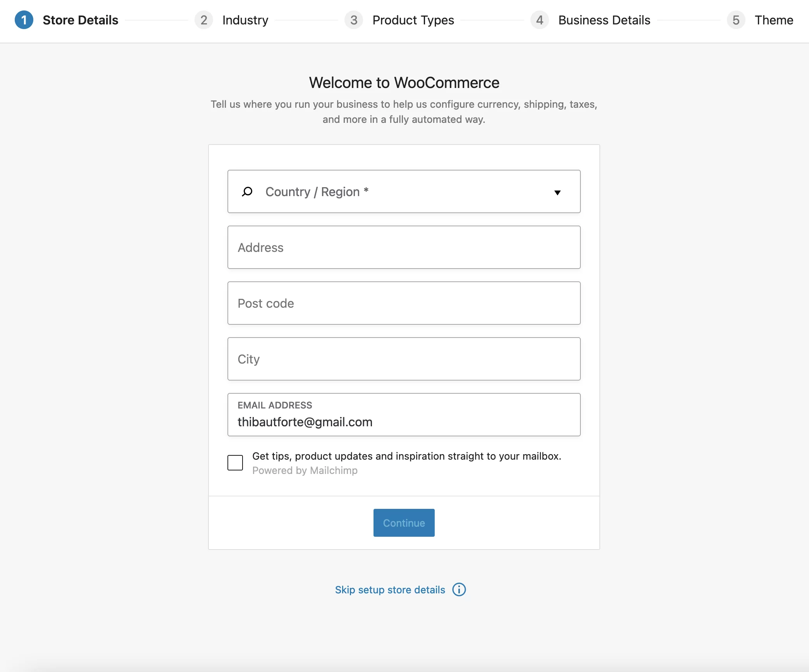Click the City input field
The width and height of the screenshot is (809, 672).
(x=404, y=359)
